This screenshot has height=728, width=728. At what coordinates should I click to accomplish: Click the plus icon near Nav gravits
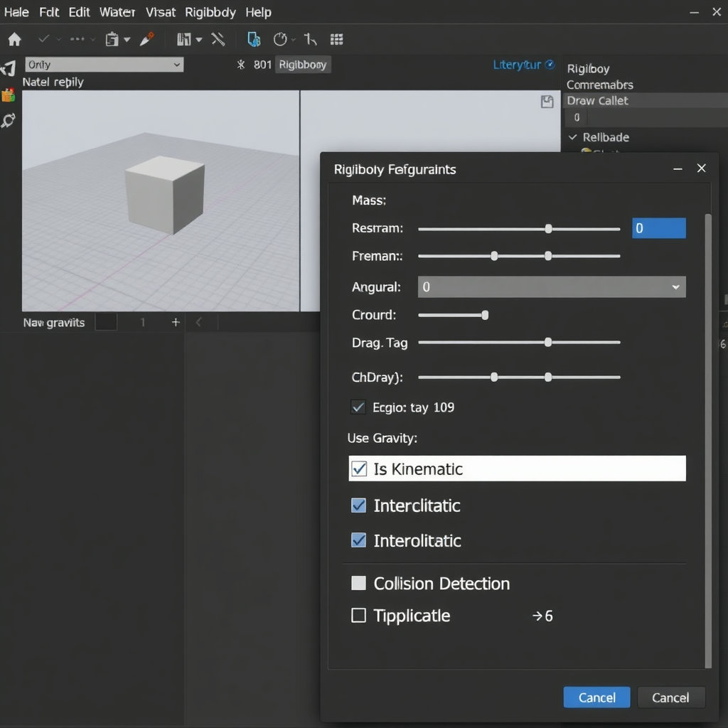[x=176, y=322]
